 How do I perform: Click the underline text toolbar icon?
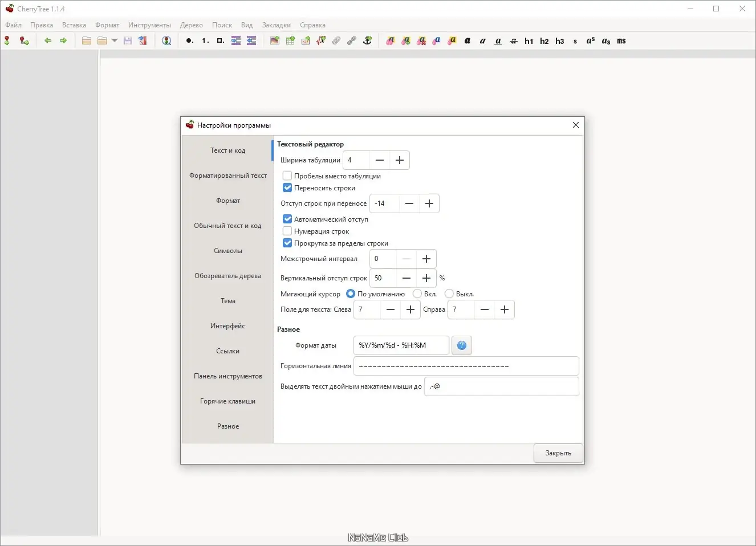pyautogui.click(x=498, y=40)
